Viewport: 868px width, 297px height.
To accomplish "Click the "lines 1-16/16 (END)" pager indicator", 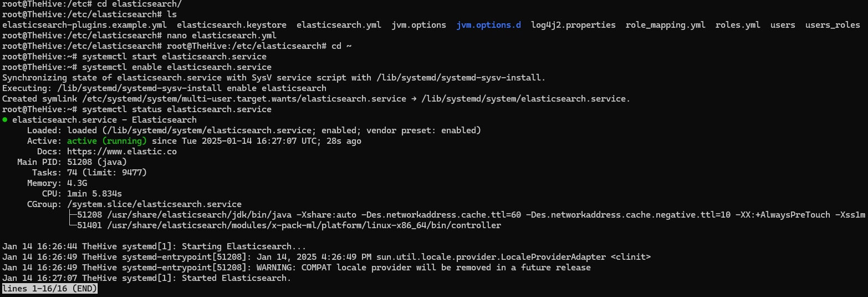I will point(50,289).
